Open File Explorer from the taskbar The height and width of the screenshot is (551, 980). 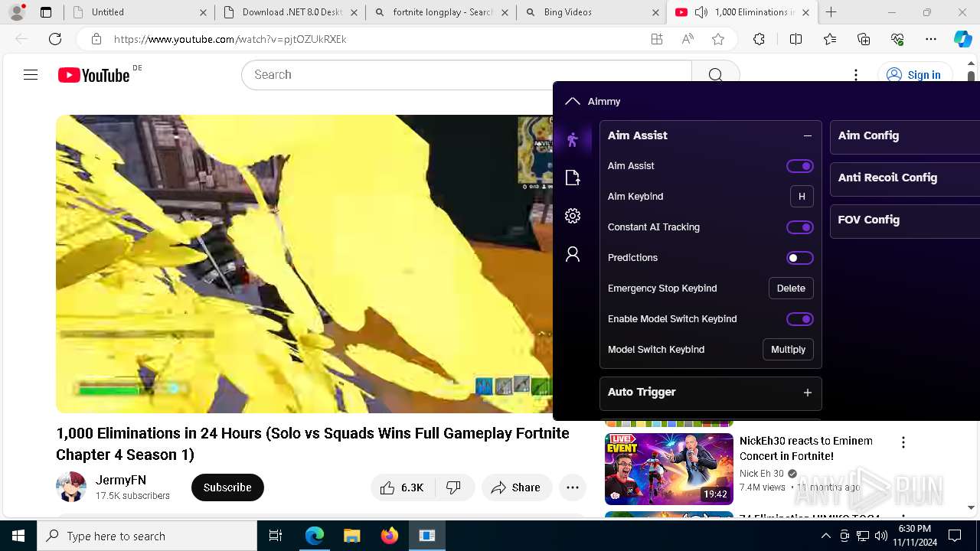(351, 536)
